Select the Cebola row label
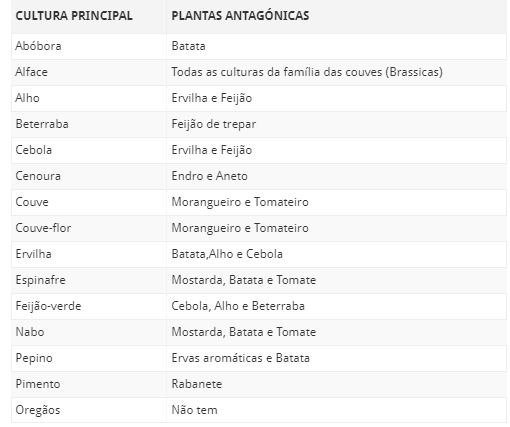 [34, 150]
